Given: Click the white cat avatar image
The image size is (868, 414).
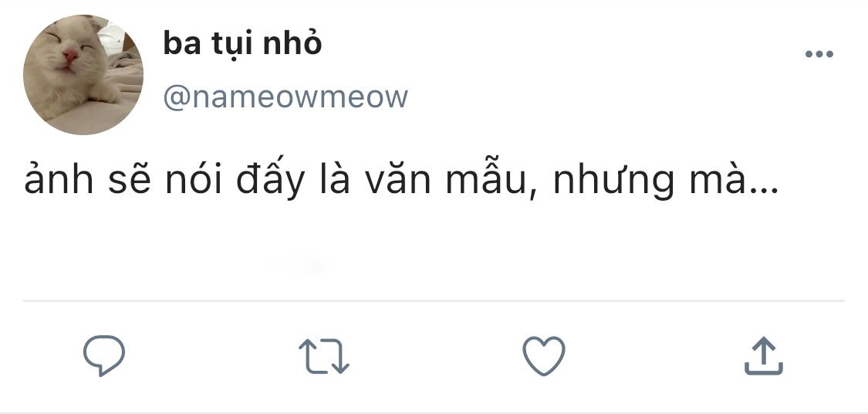Looking at the screenshot, I should tap(83, 75).
